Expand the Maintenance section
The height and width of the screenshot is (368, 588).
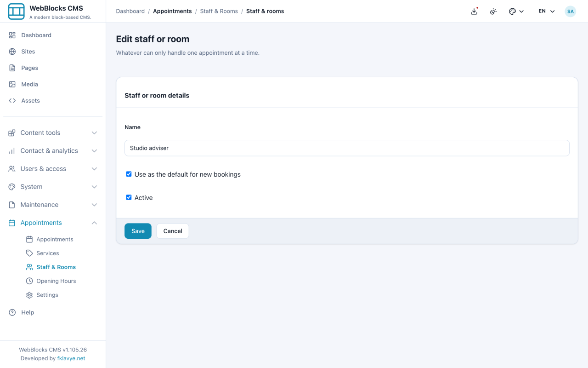(x=53, y=205)
